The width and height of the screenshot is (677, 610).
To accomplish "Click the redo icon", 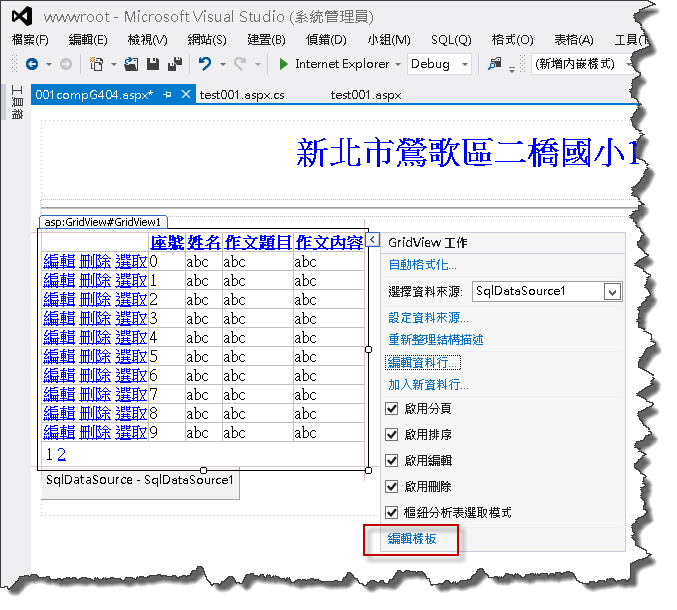I will click(x=240, y=64).
